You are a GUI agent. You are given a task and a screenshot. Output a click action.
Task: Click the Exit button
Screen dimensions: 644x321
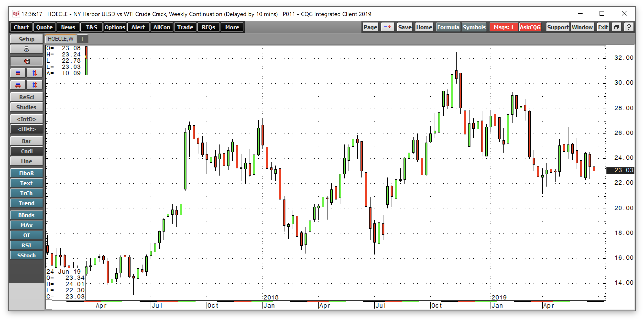click(x=603, y=27)
